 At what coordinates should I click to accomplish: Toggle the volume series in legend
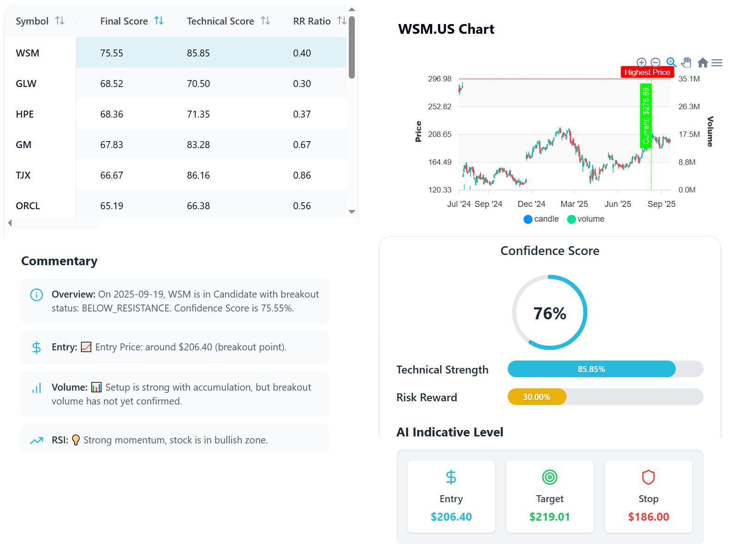click(x=585, y=219)
